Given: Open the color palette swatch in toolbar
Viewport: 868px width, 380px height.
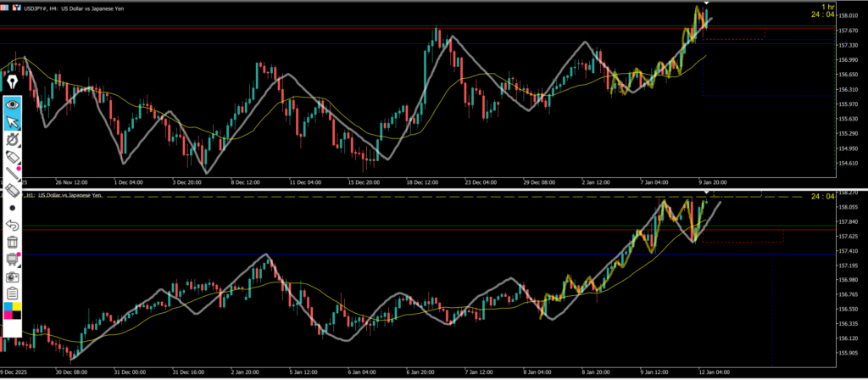Looking at the screenshot, I should tap(12, 310).
